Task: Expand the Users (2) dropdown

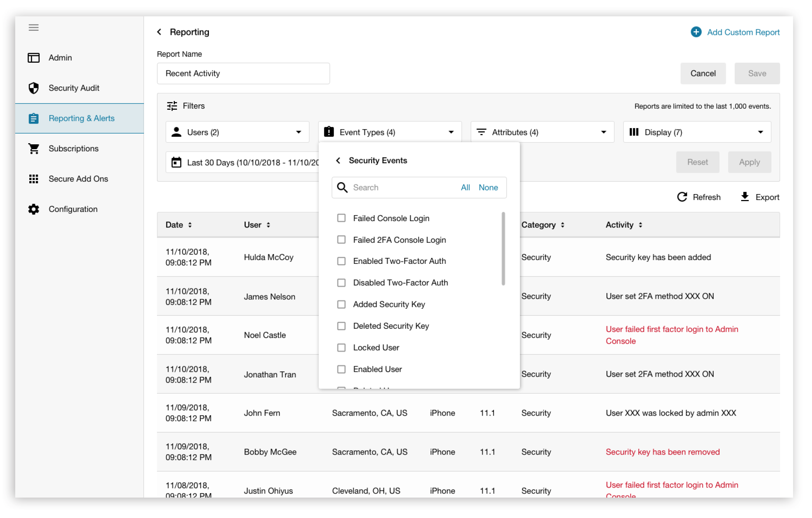Action: 237,132
